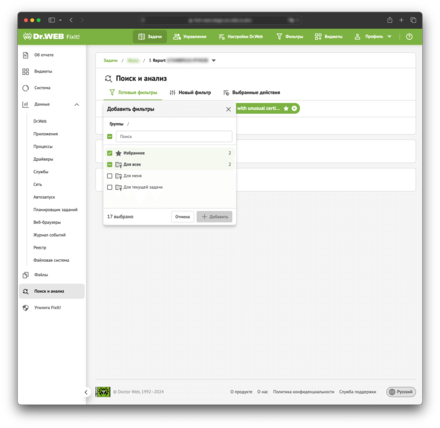Screen dimensions: 440x428
Task: Select the Система circle icon in sidebar
Action: pos(26,88)
